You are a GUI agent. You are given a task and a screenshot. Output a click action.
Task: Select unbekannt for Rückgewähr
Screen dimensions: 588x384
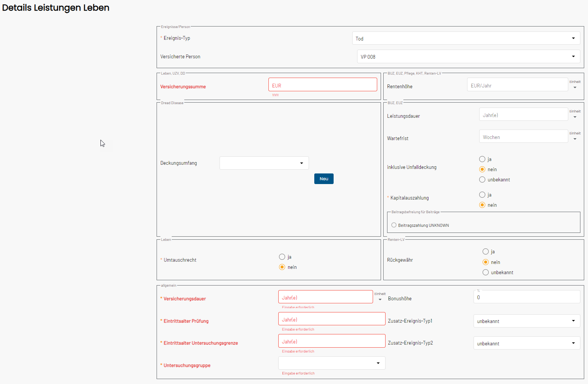[x=486, y=272]
